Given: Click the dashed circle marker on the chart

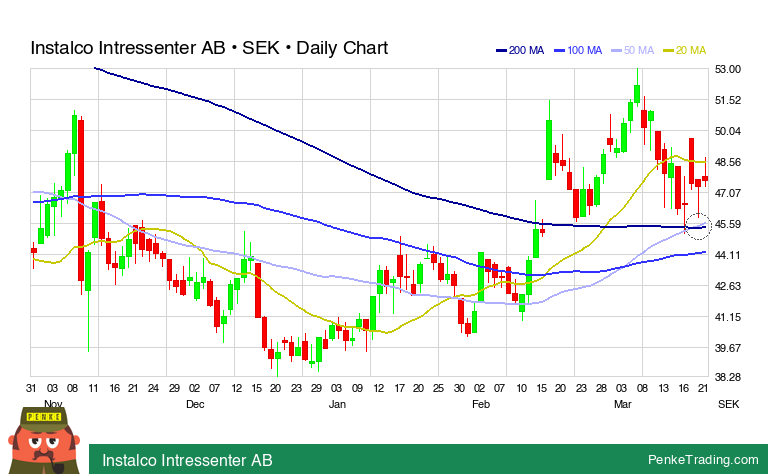Looking at the screenshot, I should (x=697, y=226).
